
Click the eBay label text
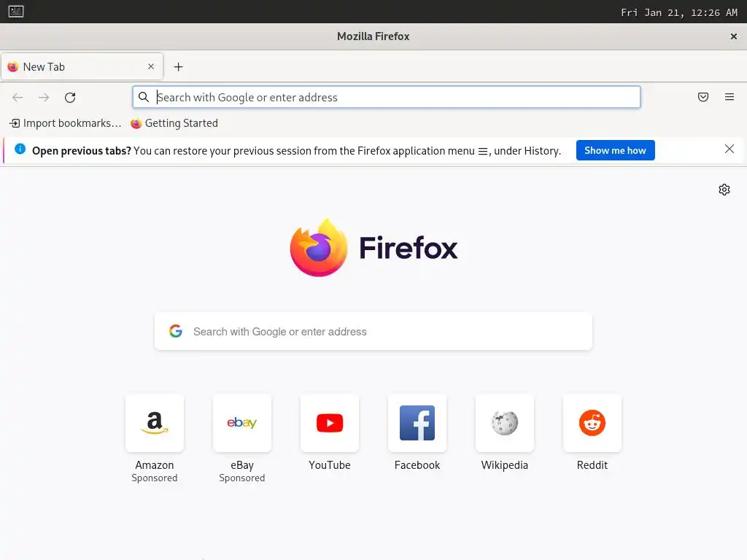point(242,464)
